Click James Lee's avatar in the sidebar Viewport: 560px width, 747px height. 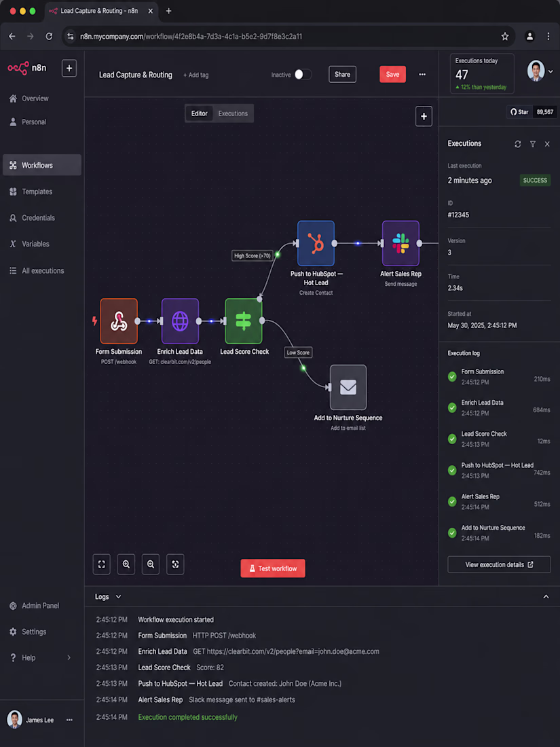point(14,719)
